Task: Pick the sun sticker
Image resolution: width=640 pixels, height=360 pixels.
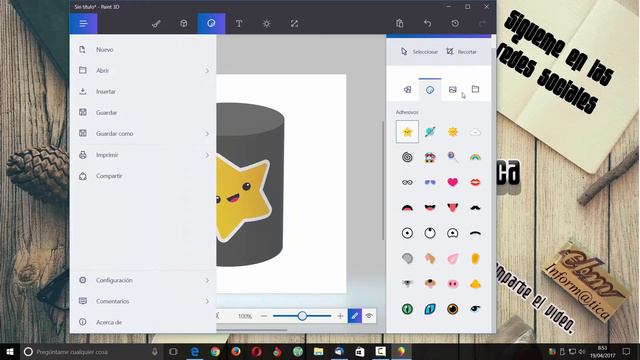Action: tap(453, 132)
